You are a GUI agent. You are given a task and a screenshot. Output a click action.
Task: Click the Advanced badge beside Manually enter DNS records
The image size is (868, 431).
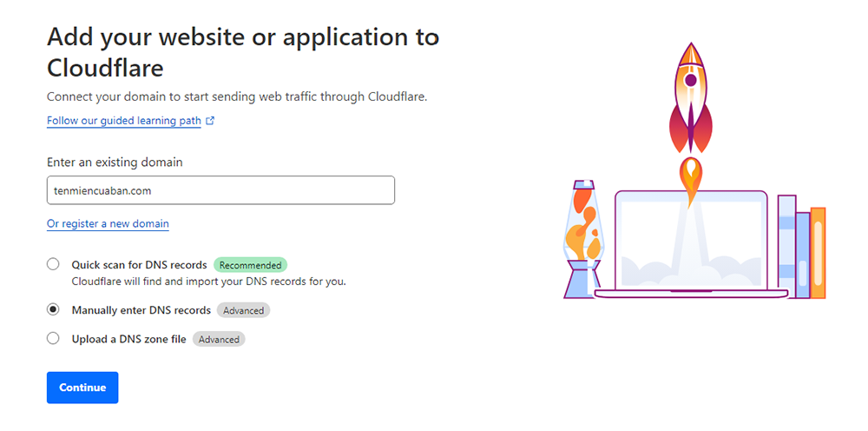click(x=243, y=310)
